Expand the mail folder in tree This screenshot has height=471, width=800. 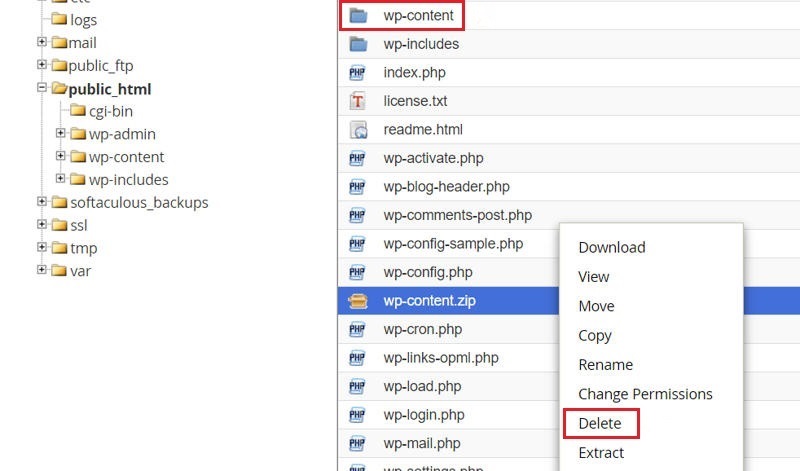point(42,41)
